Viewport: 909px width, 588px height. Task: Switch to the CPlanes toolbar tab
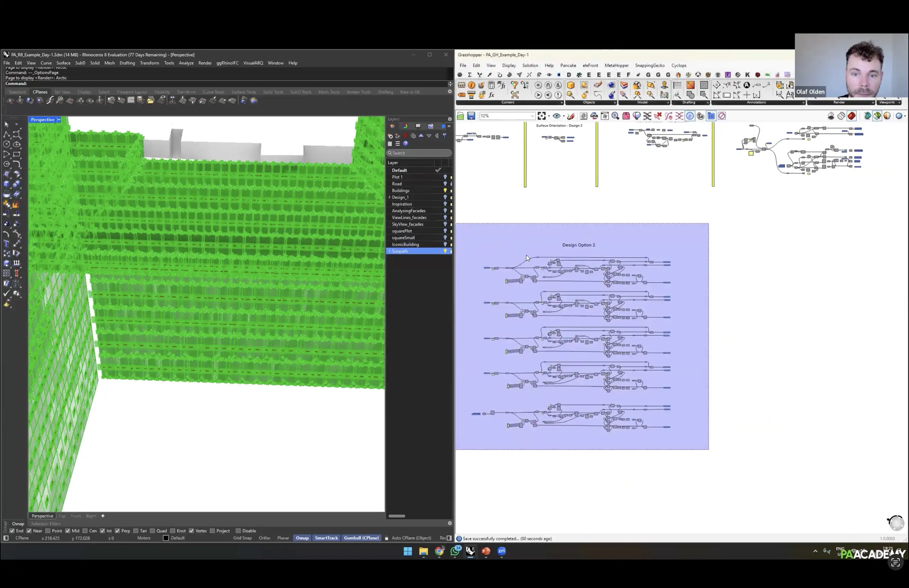(x=40, y=92)
